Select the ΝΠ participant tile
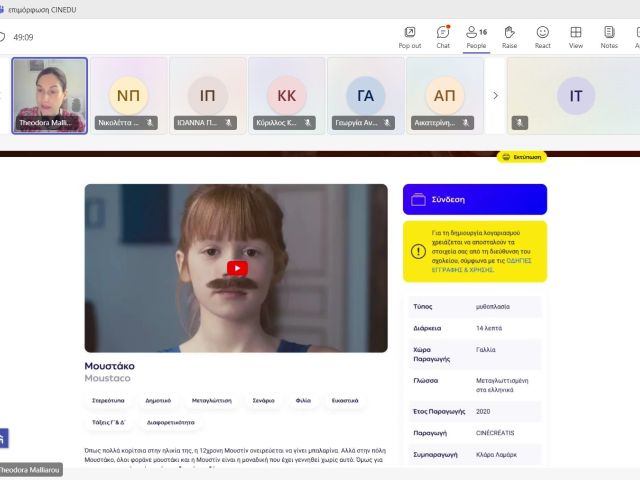This screenshot has width=640, height=480. click(x=129, y=96)
